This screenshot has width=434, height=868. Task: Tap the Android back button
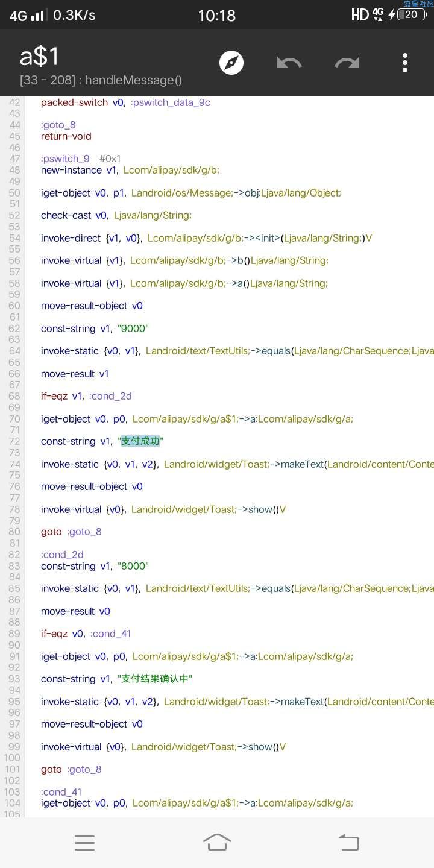[x=349, y=843]
